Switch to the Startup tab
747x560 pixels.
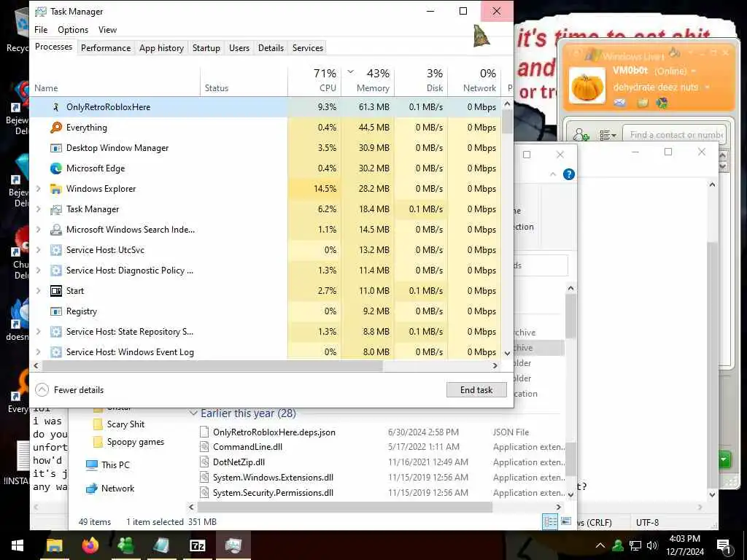[206, 48]
